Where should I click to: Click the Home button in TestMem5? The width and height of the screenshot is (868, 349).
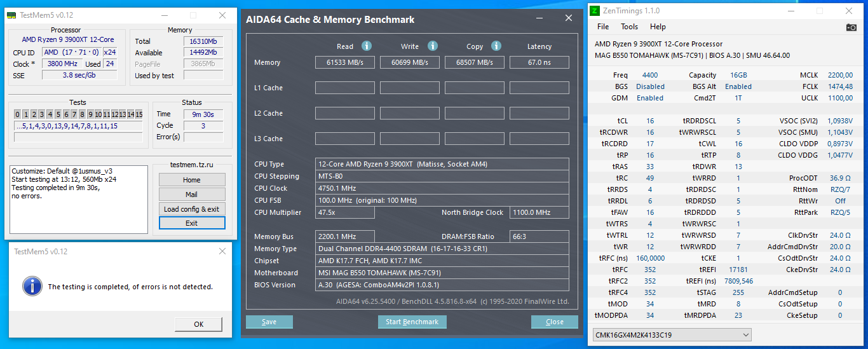coord(192,180)
